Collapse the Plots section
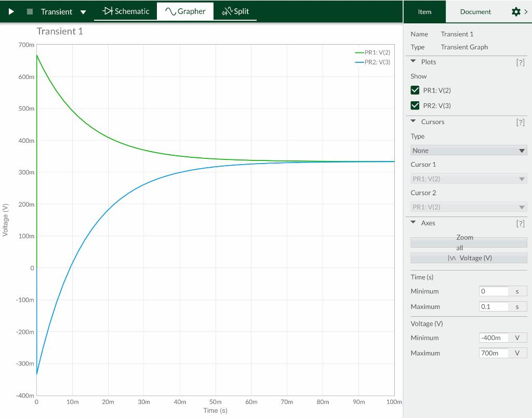Image resolution: width=532 pixels, height=418 pixels. pyautogui.click(x=414, y=62)
